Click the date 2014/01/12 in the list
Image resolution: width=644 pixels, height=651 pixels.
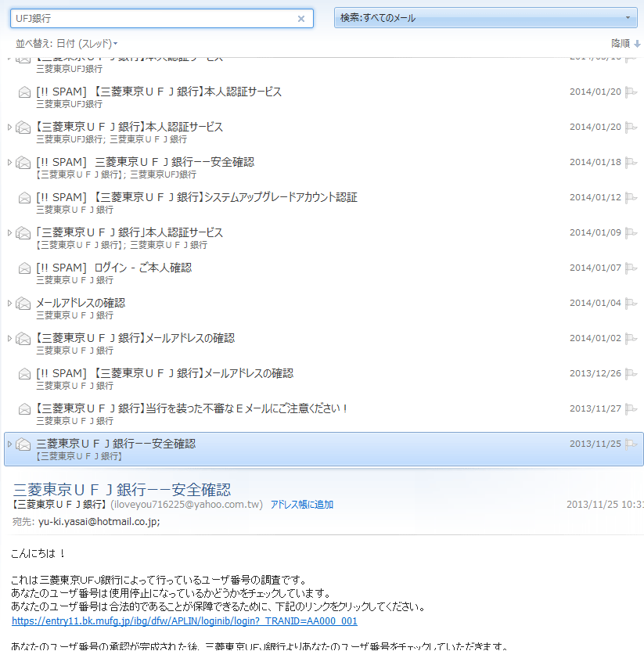tap(595, 198)
